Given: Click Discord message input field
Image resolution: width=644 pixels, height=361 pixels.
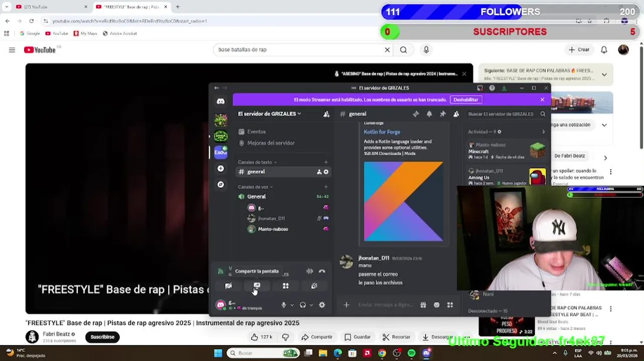Looking at the screenshot, I should point(386,305).
